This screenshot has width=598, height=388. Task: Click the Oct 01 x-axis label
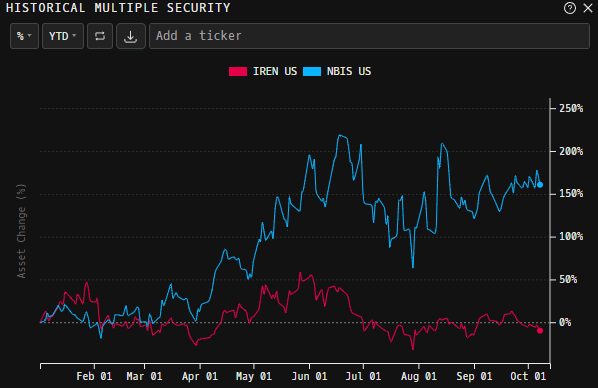(x=528, y=377)
